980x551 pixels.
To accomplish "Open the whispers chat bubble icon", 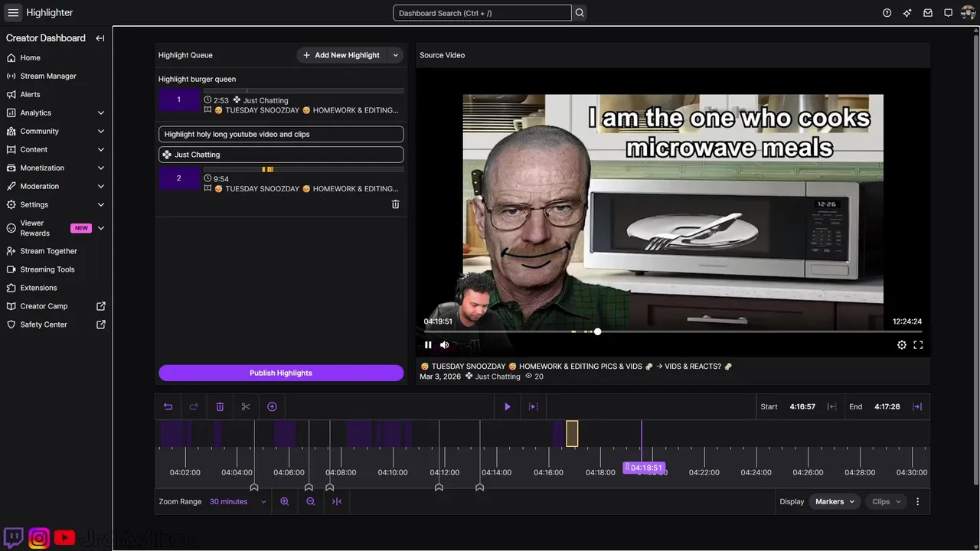I will (948, 13).
